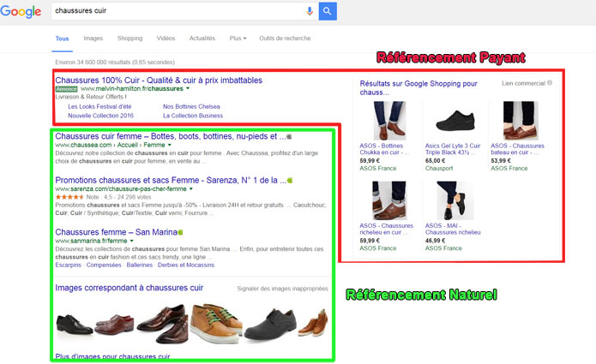Open the Chaussures cuir femme Chaussea result
596x364 pixels.
tap(171, 136)
